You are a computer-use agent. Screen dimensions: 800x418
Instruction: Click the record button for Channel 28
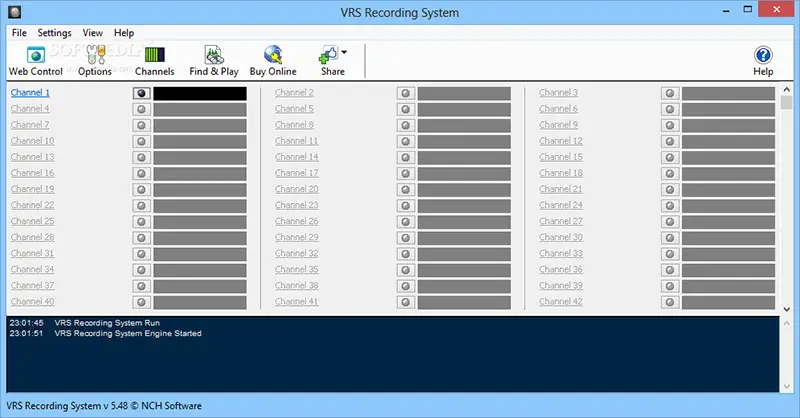tap(142, 238)
